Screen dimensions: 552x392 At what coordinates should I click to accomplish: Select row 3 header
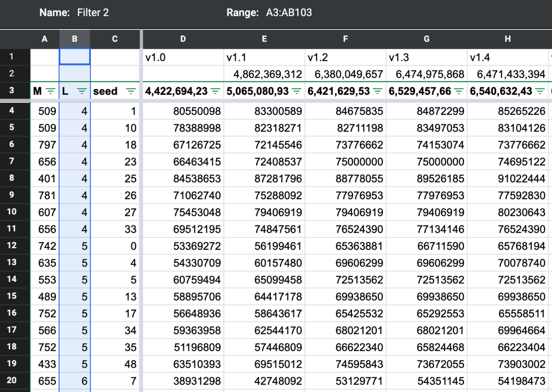(x=15, y=91)
